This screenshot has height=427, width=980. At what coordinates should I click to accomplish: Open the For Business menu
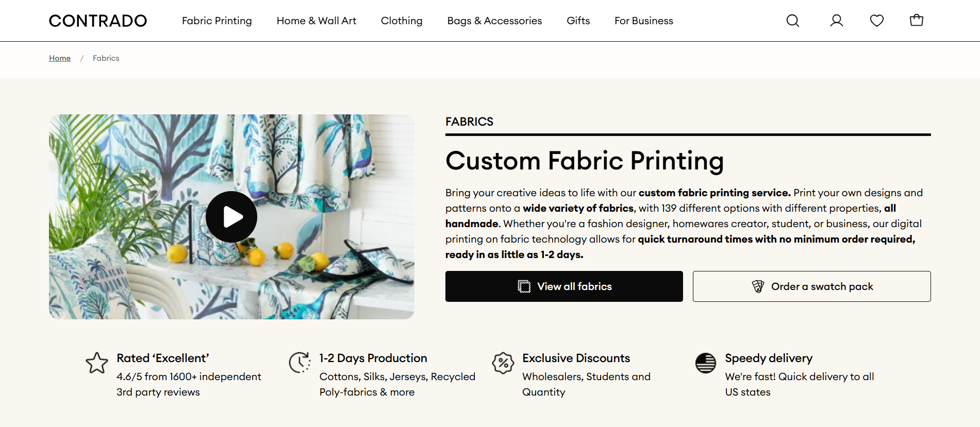coord(643,21)
